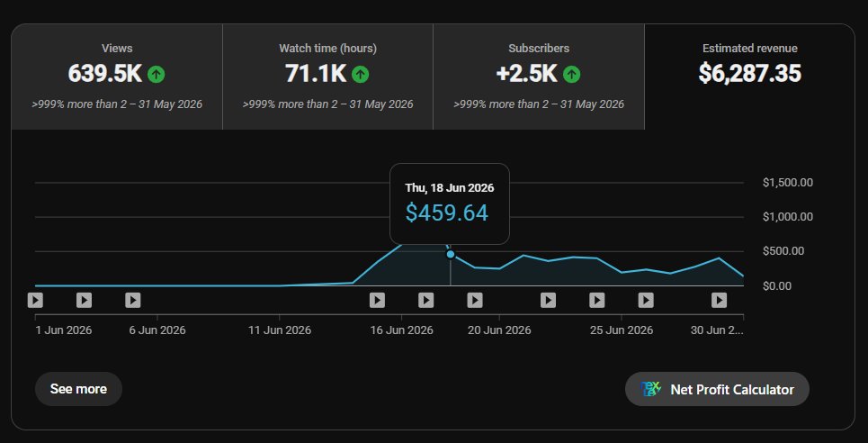This screenshot has width=868, height=443.
Task: Click the Net Profit Calculator logo icon
Action: point(651,389)
